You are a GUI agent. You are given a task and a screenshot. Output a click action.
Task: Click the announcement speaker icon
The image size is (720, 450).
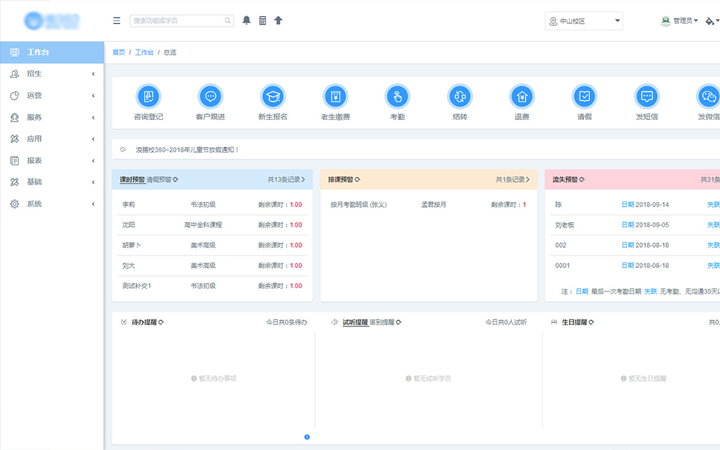pos(123,150)
